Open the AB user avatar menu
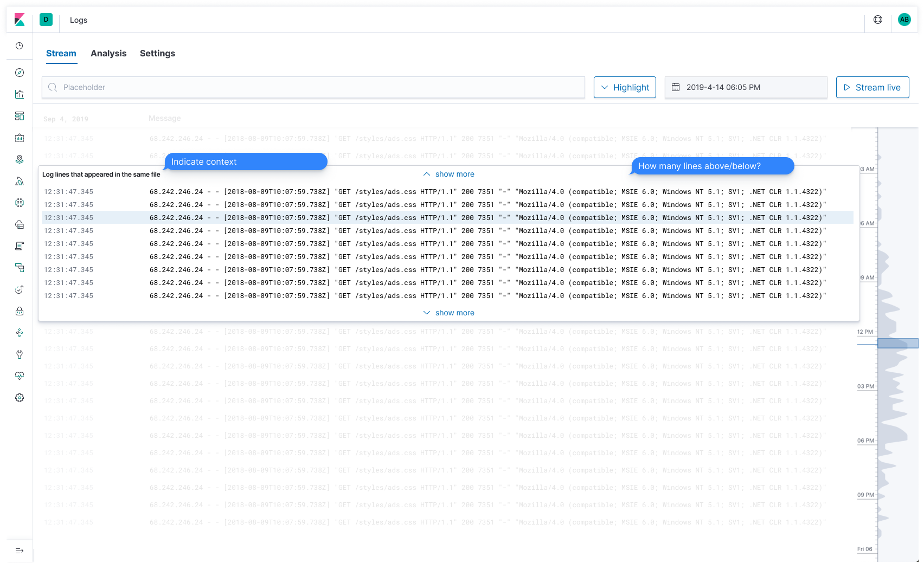 904,20
